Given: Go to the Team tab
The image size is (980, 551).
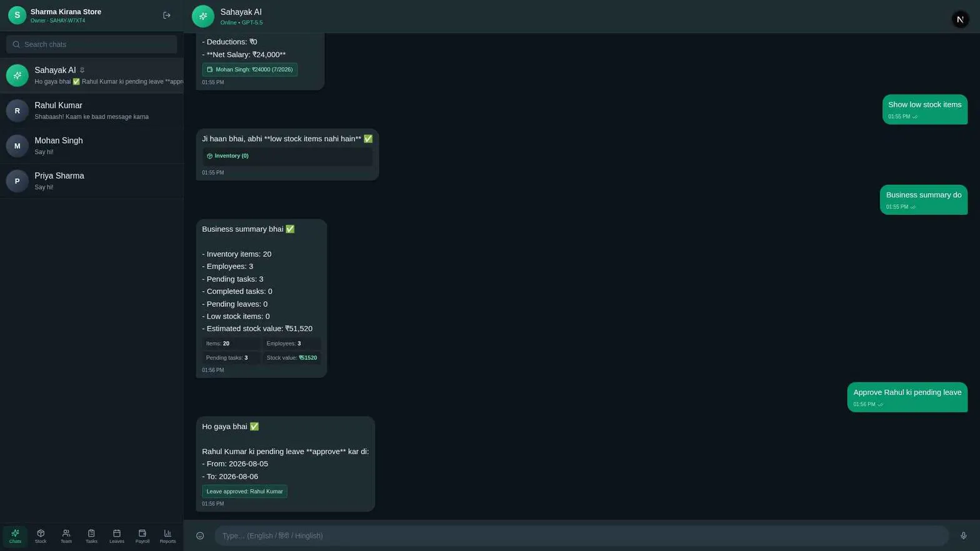Looking at the screenshot, I should pyautogui.click(x=66, y=536).
